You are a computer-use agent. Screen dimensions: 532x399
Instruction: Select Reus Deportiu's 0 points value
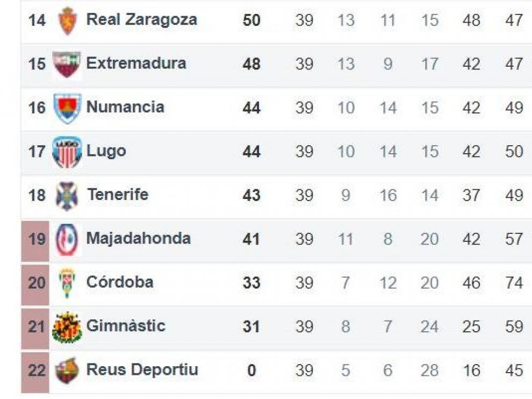point(251,370)
